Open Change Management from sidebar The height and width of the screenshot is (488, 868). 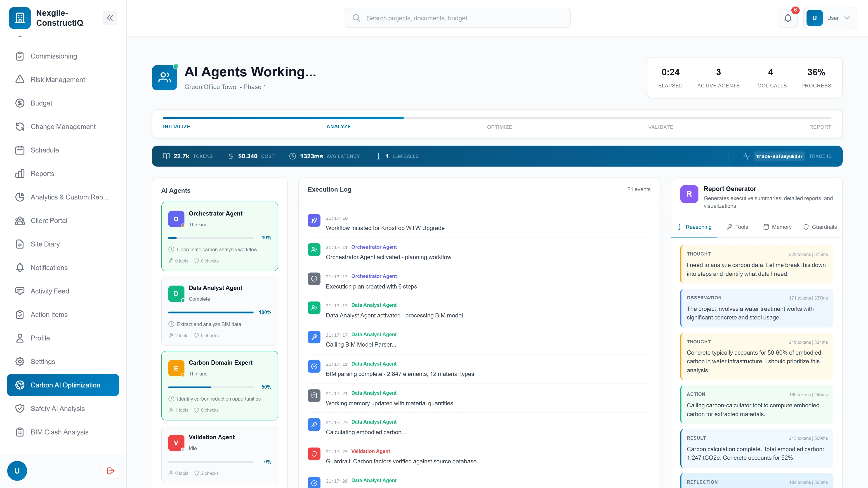[x=63, y=126]
